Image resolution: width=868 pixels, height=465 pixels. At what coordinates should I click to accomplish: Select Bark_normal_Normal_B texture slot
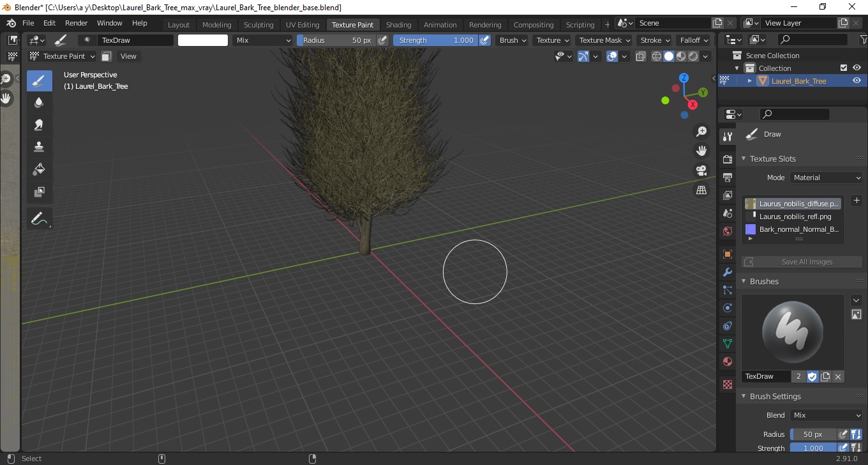(793, 229)
